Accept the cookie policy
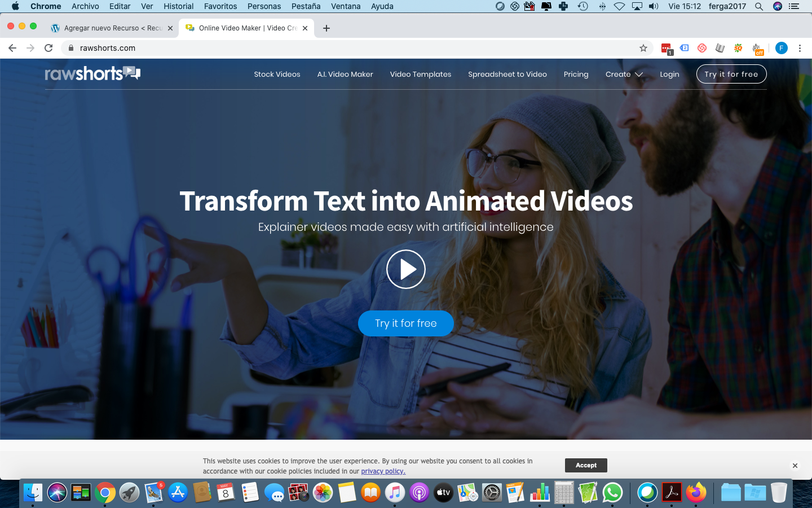Screen dimensions: 812x508 (x=586, y=465)
